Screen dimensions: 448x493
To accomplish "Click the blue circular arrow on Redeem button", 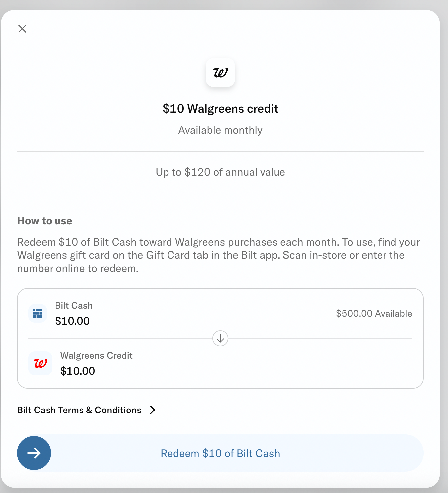I will (x=34, y=453).
